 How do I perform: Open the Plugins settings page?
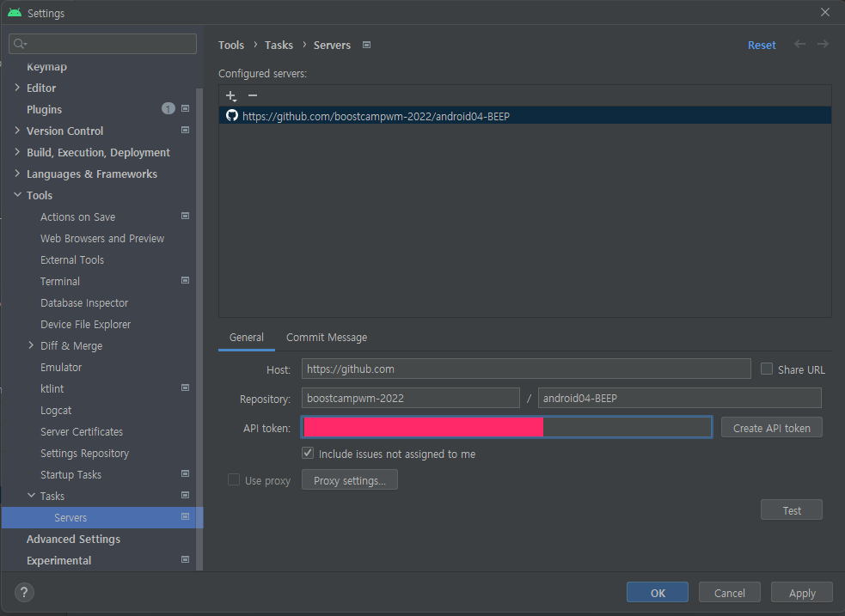[44, 109]
